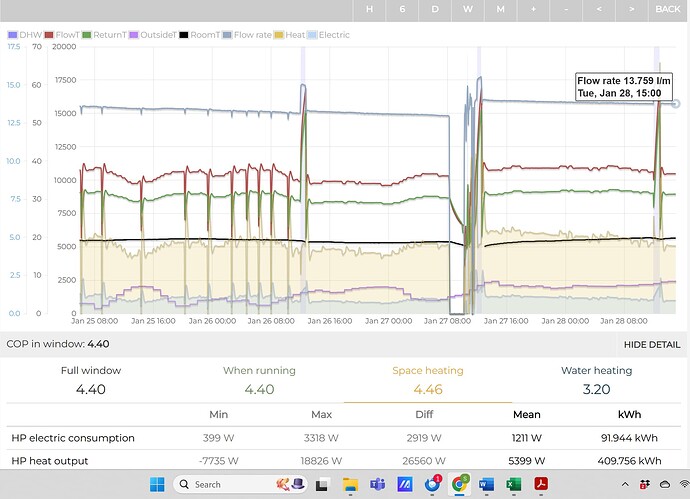
Task: Click the kWh column header
Action: 629,415
